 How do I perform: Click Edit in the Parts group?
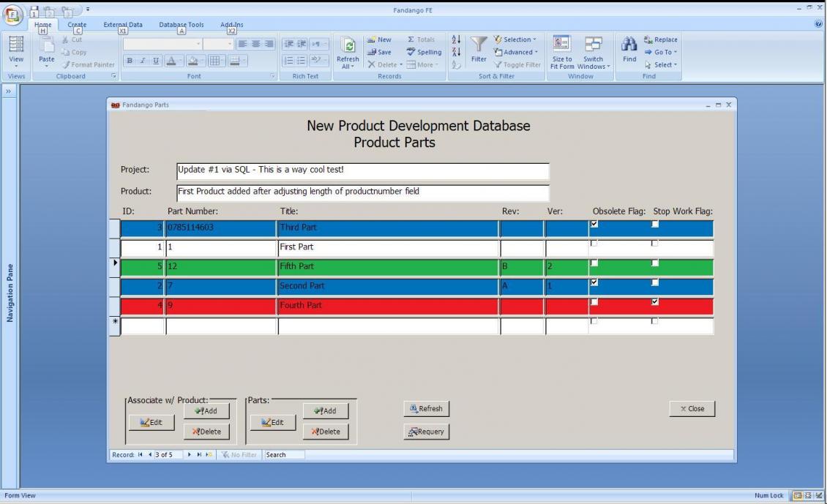(x=273, y=422)
